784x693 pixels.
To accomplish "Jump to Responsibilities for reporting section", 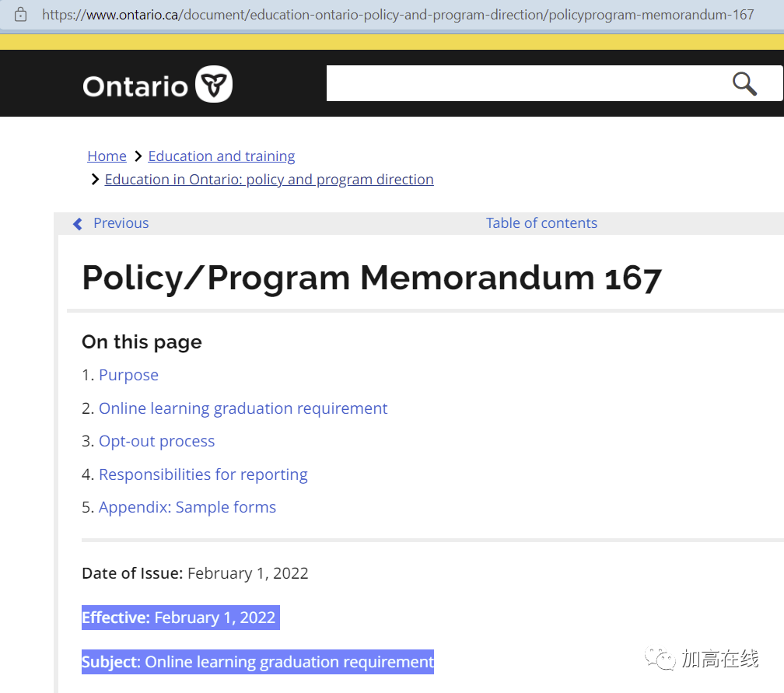I will click(203, 474).
